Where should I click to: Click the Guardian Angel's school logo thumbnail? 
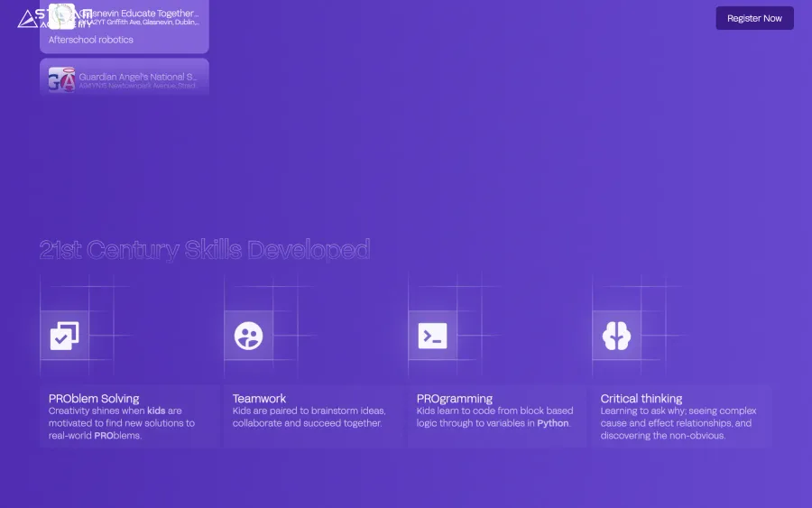61,80
